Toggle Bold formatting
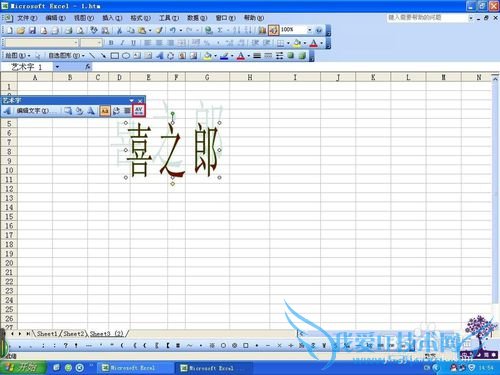This screenshot has height=375, width=500. point(111,43)
